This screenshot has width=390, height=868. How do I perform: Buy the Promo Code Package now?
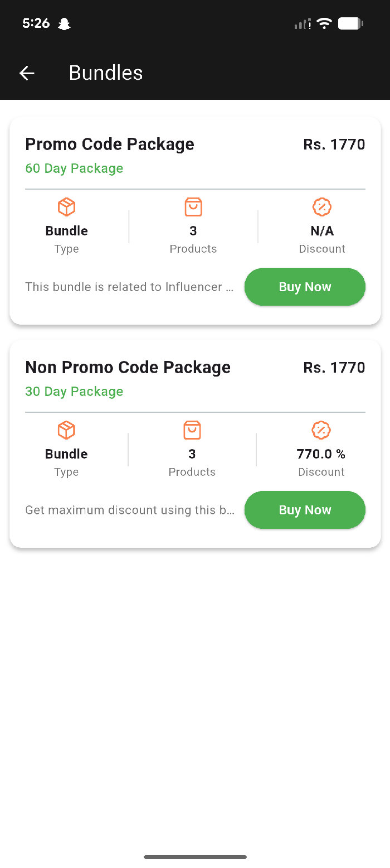click(305, 287)
